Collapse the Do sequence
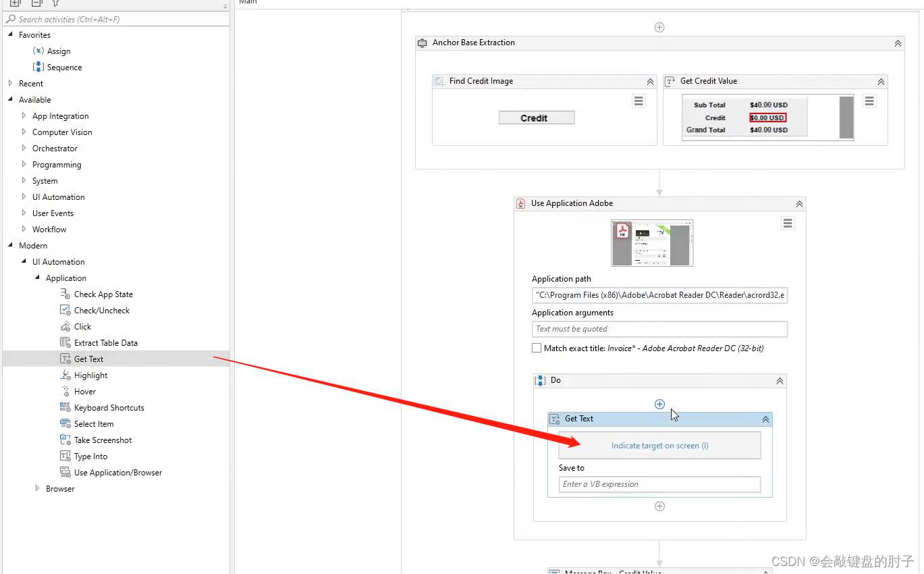This screenshot has width=924, height=574. pos(780,381)
